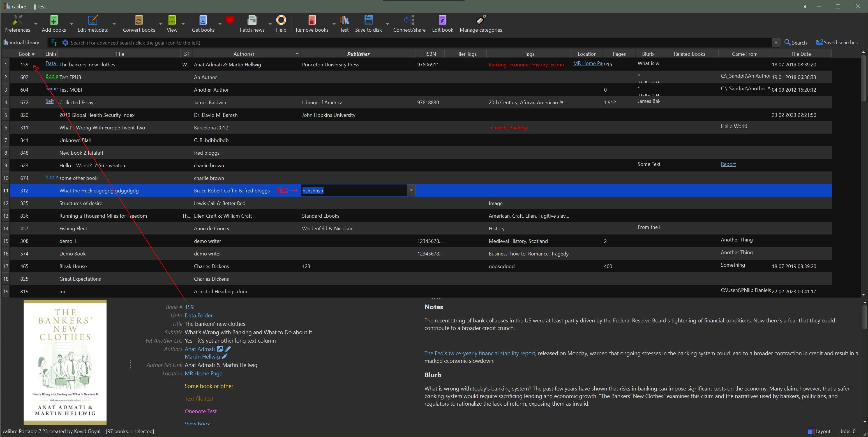Click the Remove books trash icon
The height and width of the screenshot is (437, 868).
312,20
